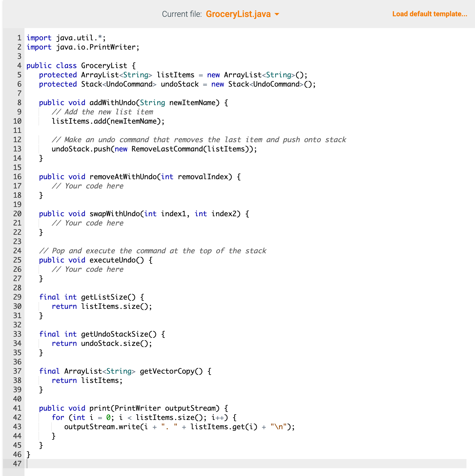Click the addWithUndo method signature
This screenshot has height=476, width=475.
(x=133, y=103)
